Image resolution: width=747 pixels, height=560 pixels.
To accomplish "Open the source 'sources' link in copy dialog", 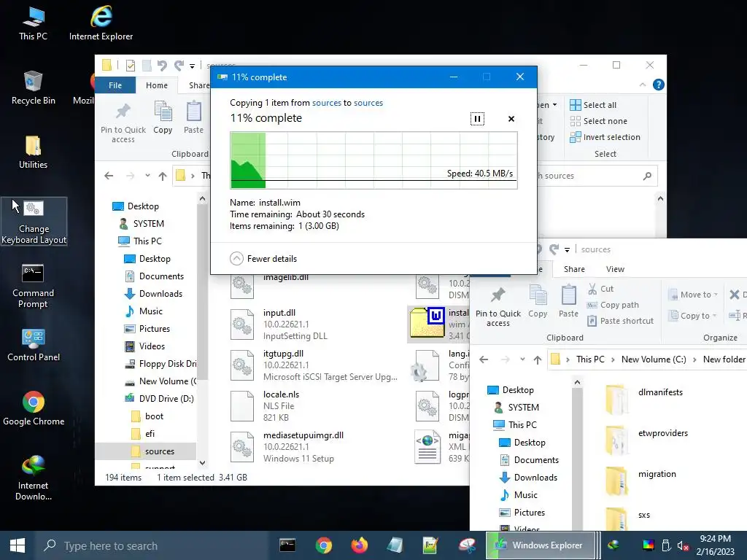I will tap(326, 103).
